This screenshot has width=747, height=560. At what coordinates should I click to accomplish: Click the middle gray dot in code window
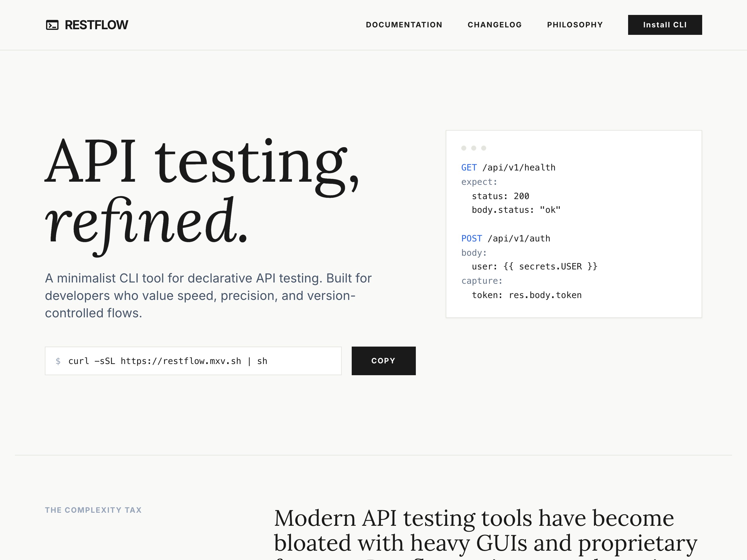[x=473, y=148]
